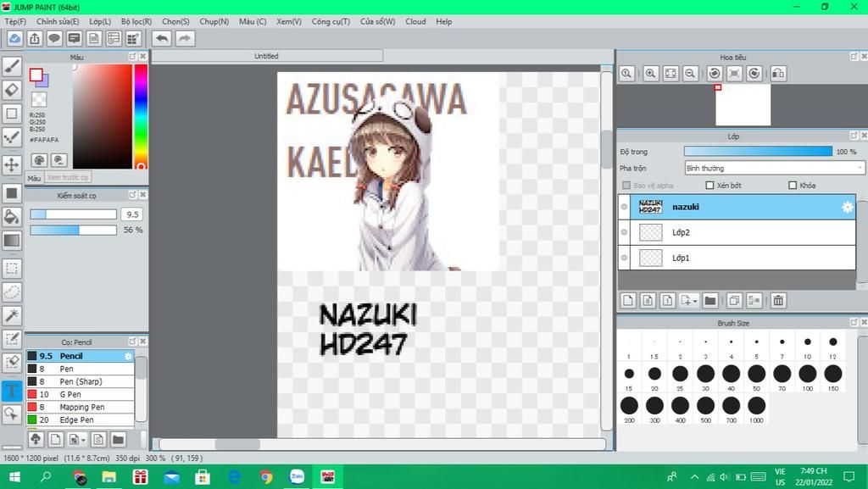
Task: Open Pencil brush settings gear
Action: point(128,356)
